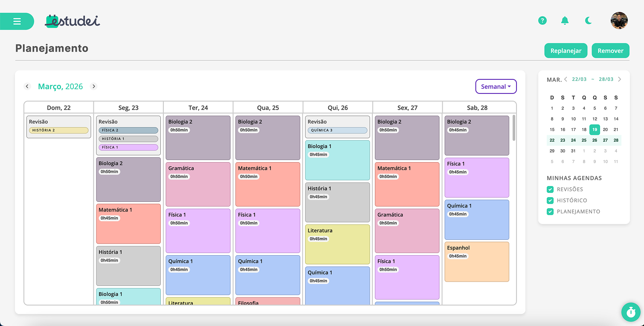Toggle the Planejamento agenda checkbox

click(x=550, y=212)
